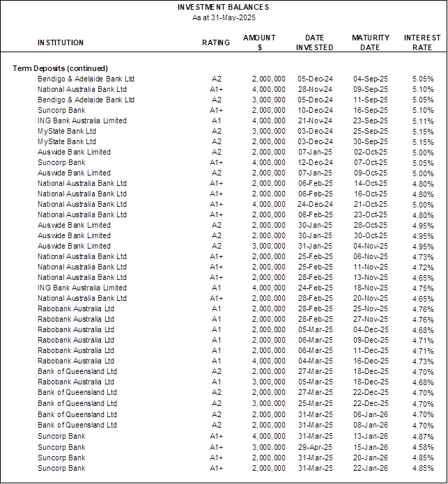
Task: Click the maturity date 16-Dec-25
Action: pyautogui.click(x=370, y=361)
